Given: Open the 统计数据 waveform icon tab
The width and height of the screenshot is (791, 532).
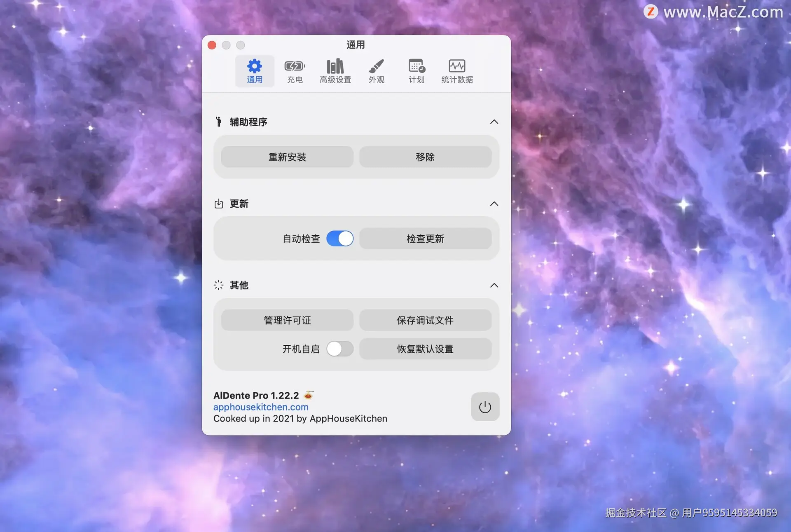Looking at the screenshot, I should (457, 71).
